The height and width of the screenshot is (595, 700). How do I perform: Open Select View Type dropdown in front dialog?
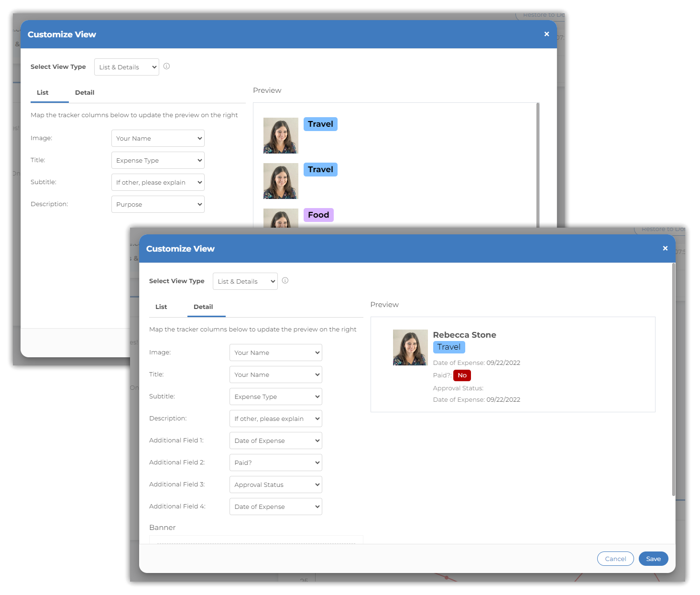click(245, 281)
